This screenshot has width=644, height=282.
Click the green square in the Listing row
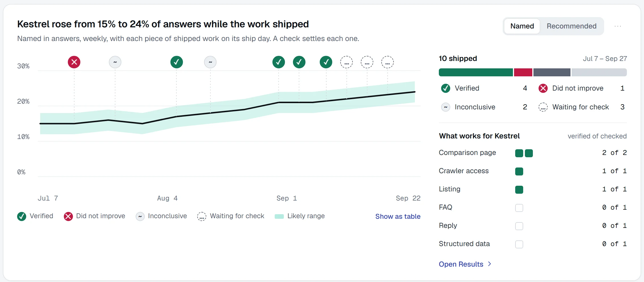519,190
